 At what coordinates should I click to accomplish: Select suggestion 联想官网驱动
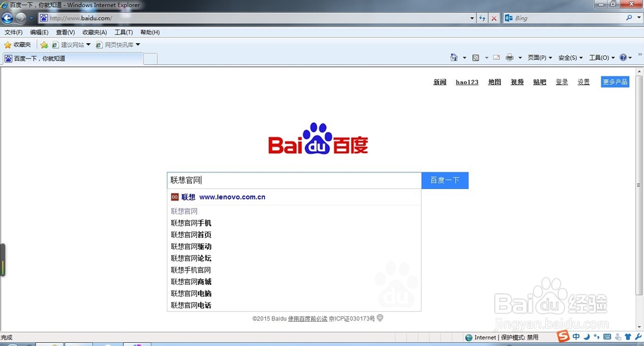(294, 246)
